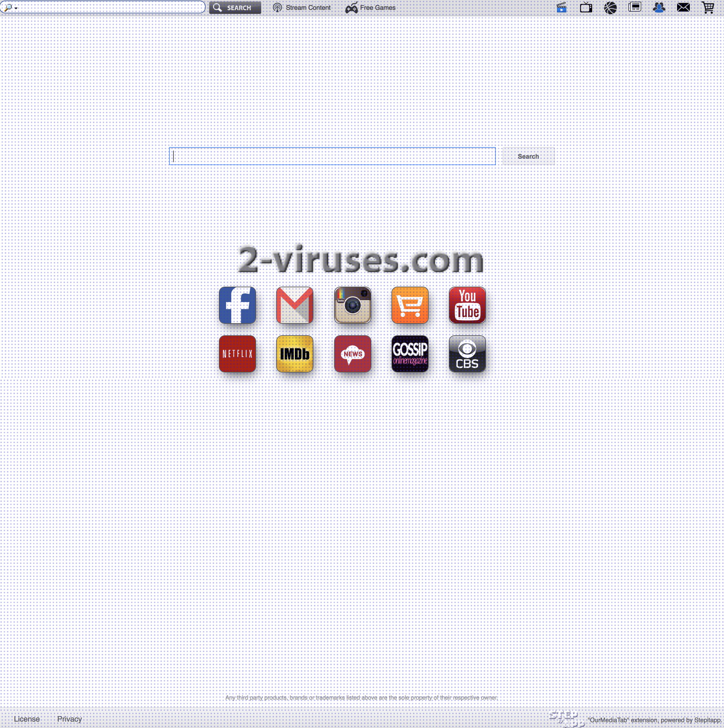Click the OurMediaTab extension footer text
Viewport: 724px width, 728px height.
[654, 720]
